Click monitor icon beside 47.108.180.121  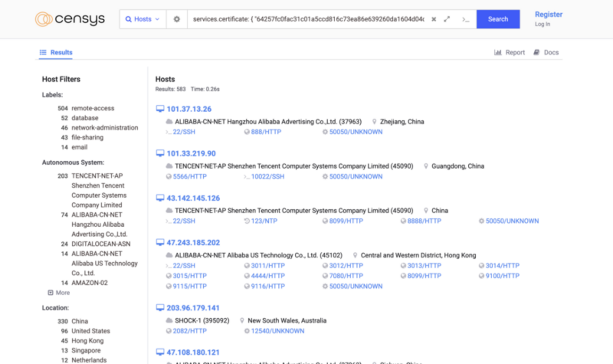click(160, 352)
